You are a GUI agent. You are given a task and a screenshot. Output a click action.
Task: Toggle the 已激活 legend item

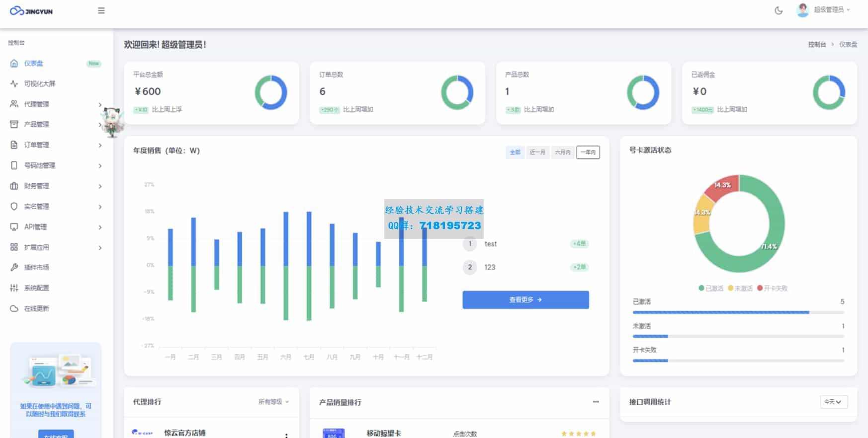coord(711,289)
